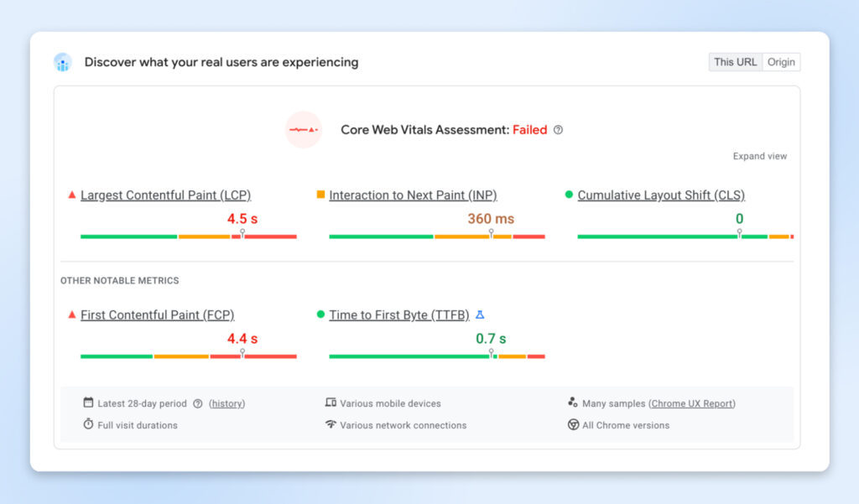The height and width of the screenshot is (504, 859).
Task: Open the Chrome UX Report link
Action: tap(691, 403)
